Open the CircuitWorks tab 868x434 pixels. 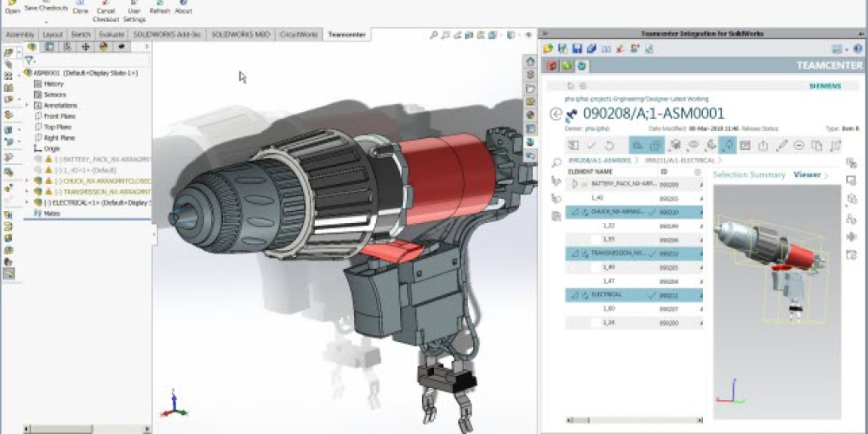pyautogui.click(x=299, y=35)
